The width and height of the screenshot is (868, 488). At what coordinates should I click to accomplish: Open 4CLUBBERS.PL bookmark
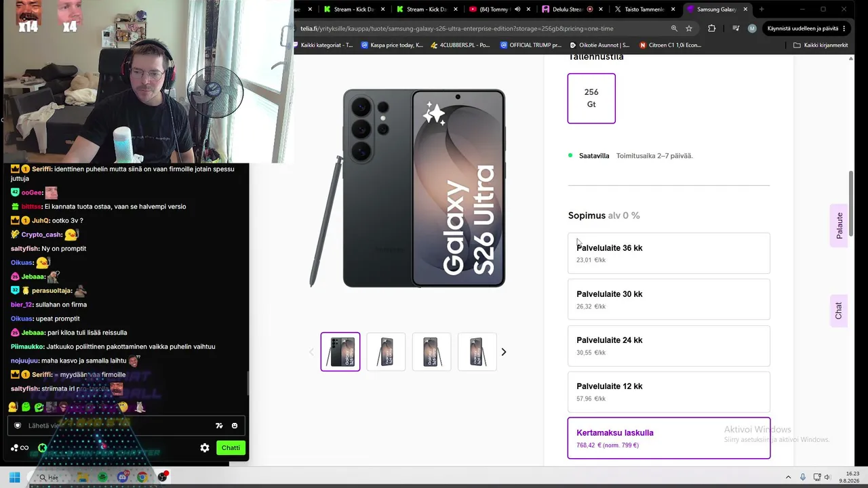click(460, 45)
